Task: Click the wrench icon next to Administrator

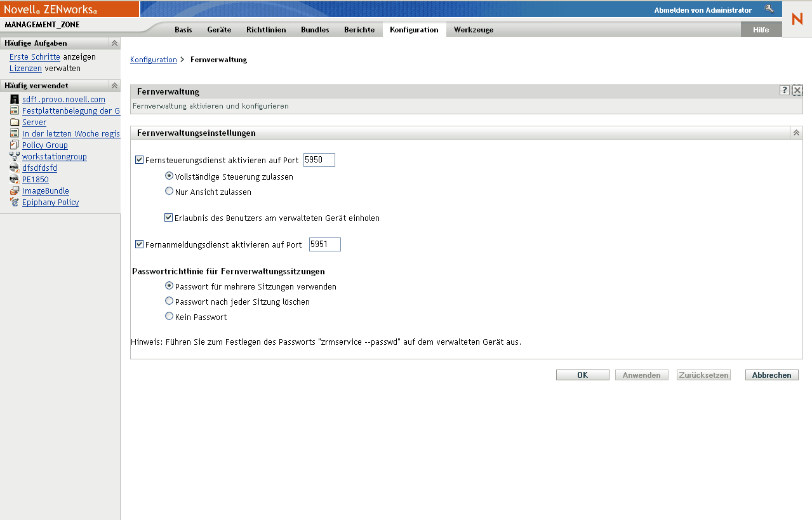Action: pyautogui.click(x=769, y=9)
